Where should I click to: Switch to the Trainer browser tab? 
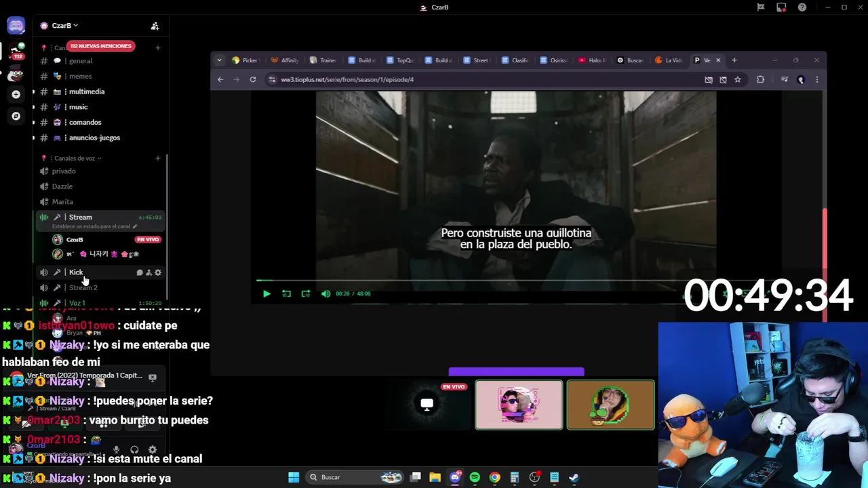pos(323,60)
